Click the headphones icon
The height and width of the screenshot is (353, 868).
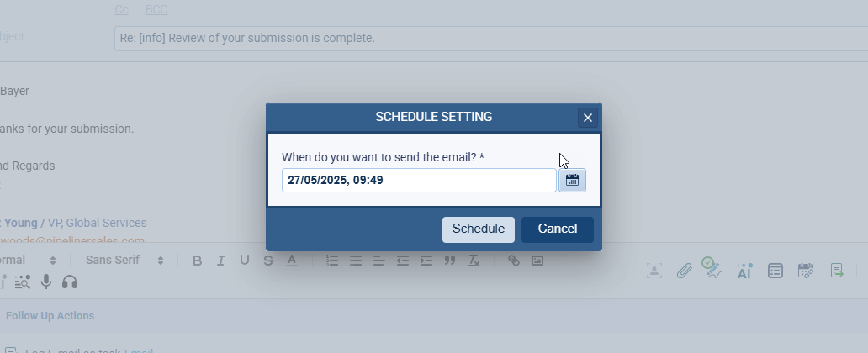(70, 282)
